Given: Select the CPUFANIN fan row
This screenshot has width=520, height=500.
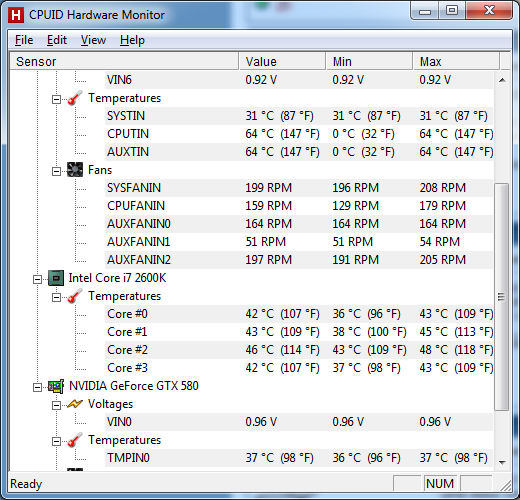Looking at the screenshot, I should coord(299,206).
